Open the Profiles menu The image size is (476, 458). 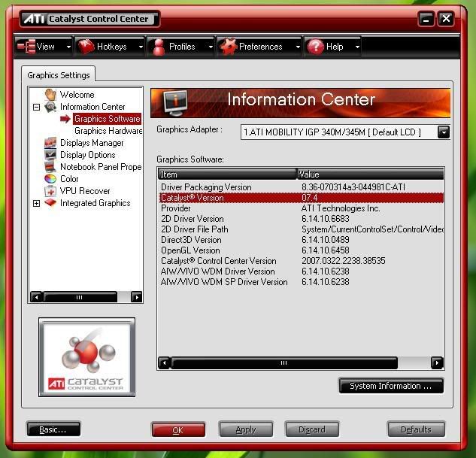click(181, 47)
